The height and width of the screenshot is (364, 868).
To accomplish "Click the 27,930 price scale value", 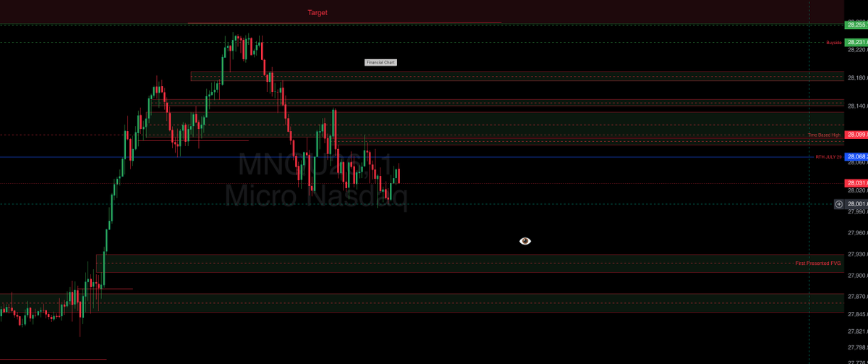I will 858,254.
